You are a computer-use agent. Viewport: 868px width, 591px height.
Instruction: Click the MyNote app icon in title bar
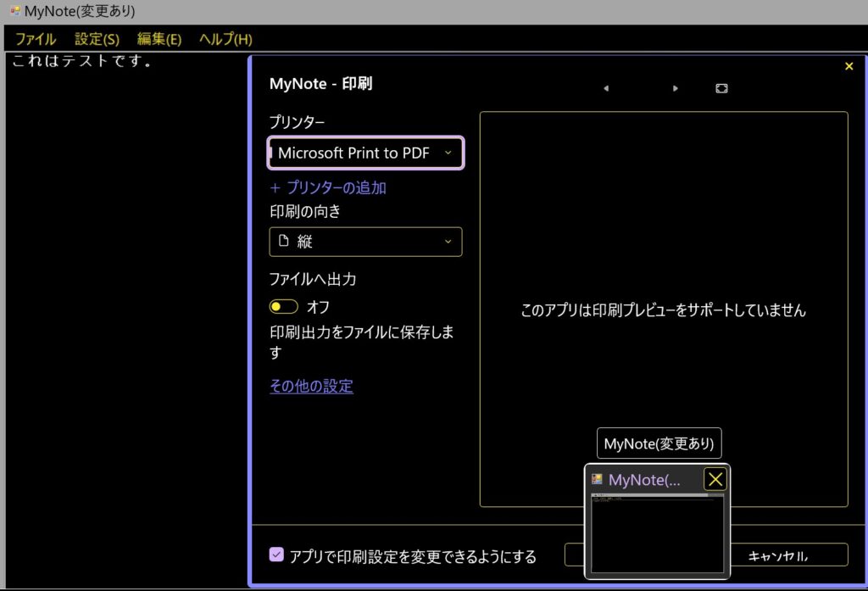[x=14, y=12]
